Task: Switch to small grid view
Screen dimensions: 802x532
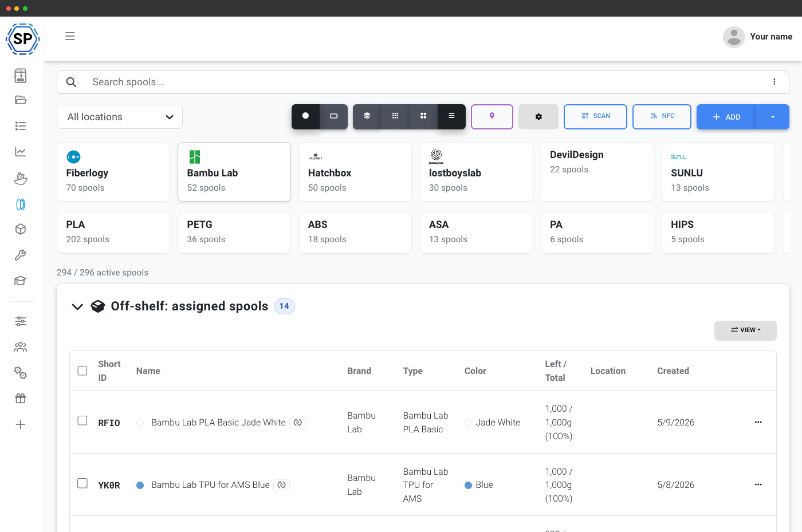Action: (395, 116)
